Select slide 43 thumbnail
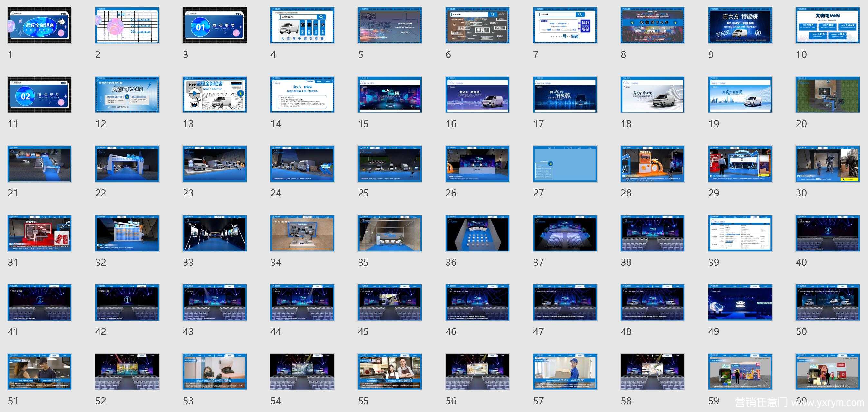Image resolution: width=868 pixels, height=412 pixels. coord(215,303)
